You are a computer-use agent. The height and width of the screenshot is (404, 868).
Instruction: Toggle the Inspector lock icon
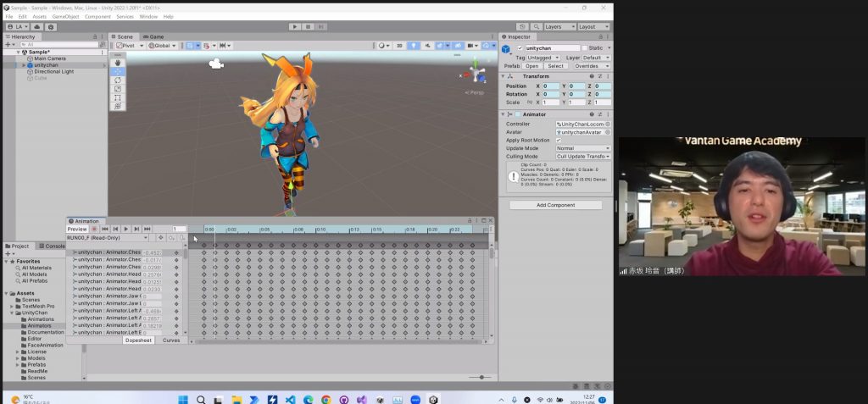tap(601, 36)
